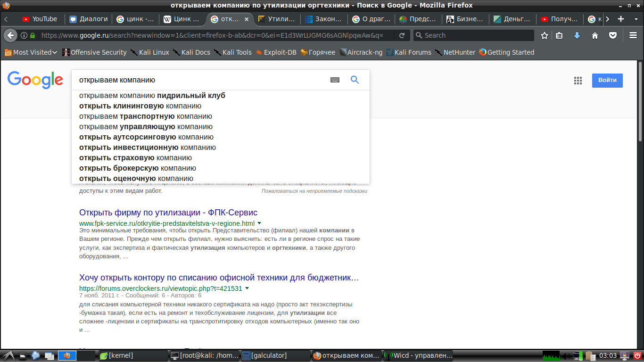Click Пожаловаться на неприемлемые подсказки link
Image resolution: width=644 pixels, height=362 pixels.
click(x=314, y=191)
